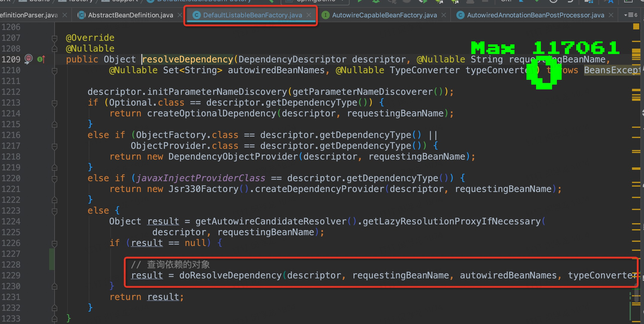Collapse the fold marker at line 1208

coord(55,49)
